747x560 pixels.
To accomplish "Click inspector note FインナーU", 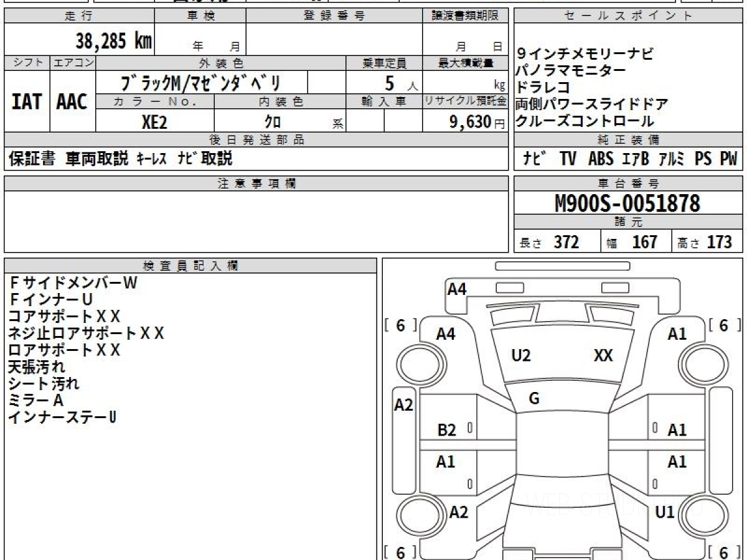I will click(51, 300).
